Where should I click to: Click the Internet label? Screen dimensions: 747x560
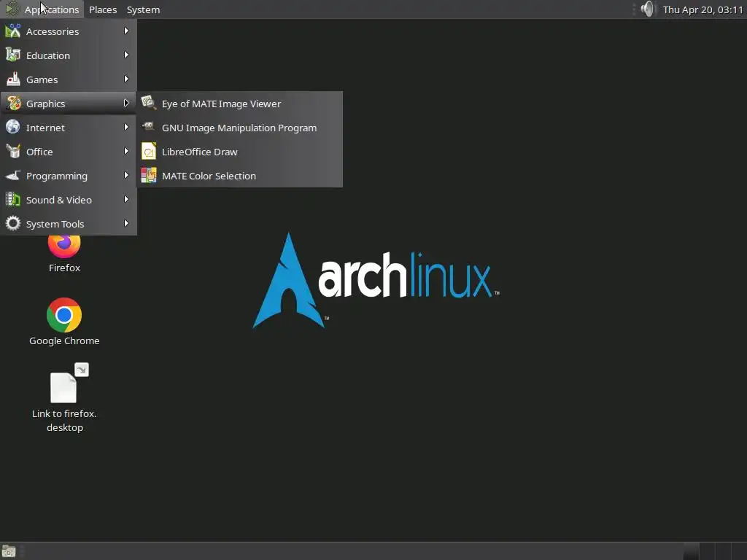click(x=45, y=128)
